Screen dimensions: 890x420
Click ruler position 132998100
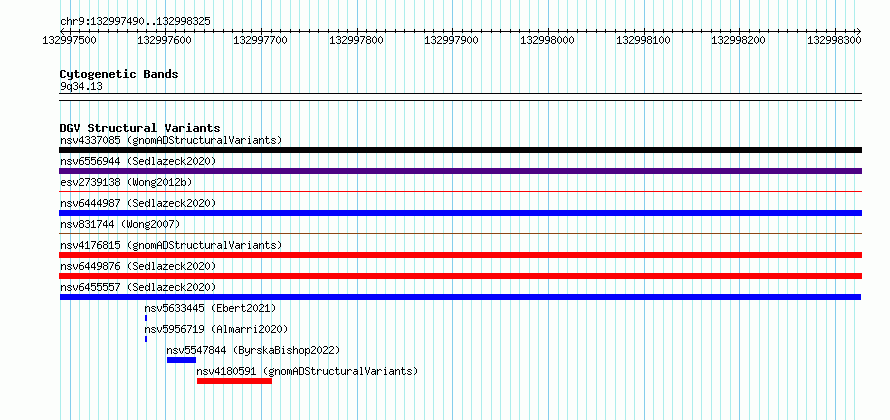644,40
